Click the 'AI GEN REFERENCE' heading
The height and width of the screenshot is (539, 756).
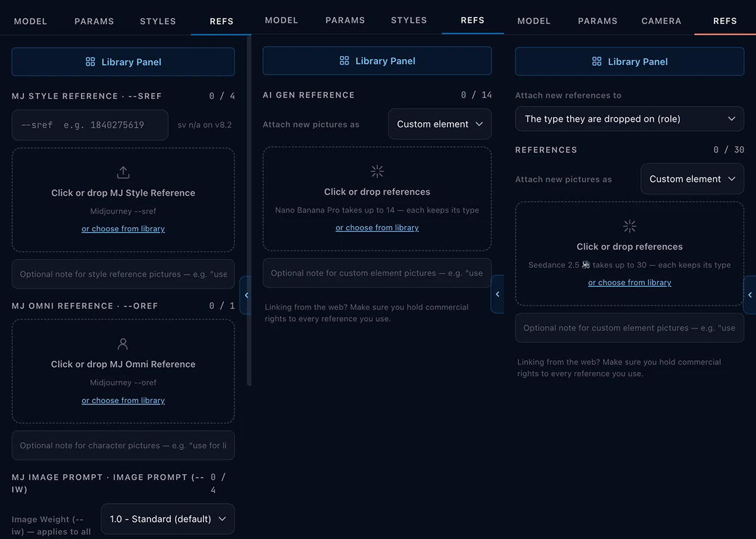click(309, 95)
